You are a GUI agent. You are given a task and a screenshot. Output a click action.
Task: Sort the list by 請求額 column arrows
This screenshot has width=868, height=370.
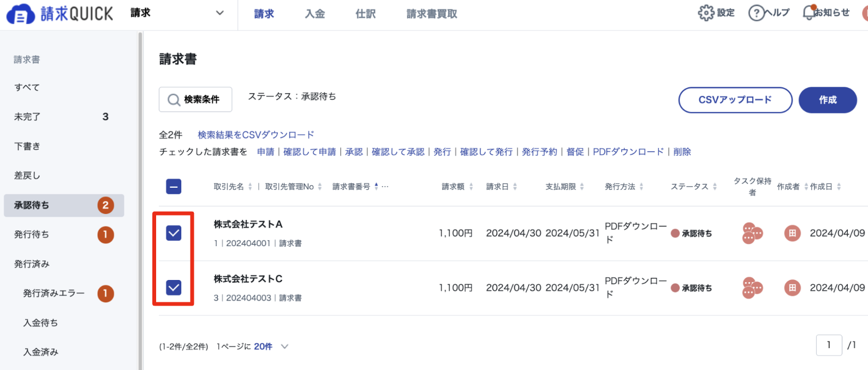(471, 187)
